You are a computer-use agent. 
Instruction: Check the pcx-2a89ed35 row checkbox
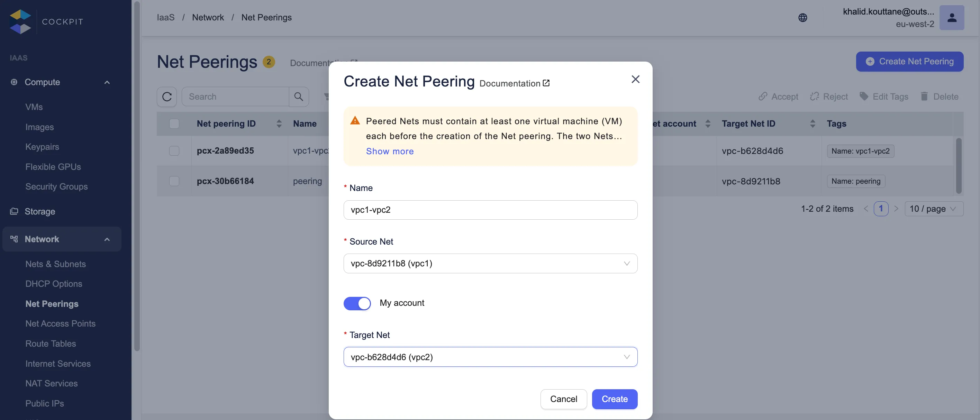(x=174, y=150)
